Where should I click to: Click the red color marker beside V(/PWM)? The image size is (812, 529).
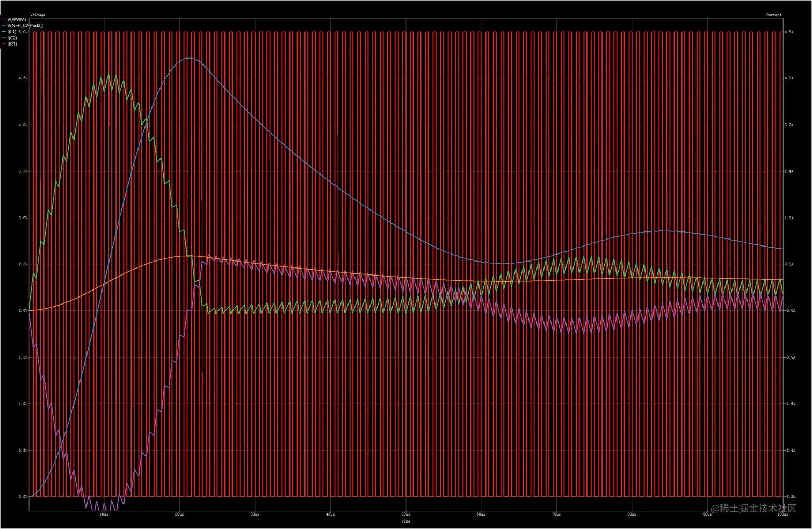click(3, 19)
